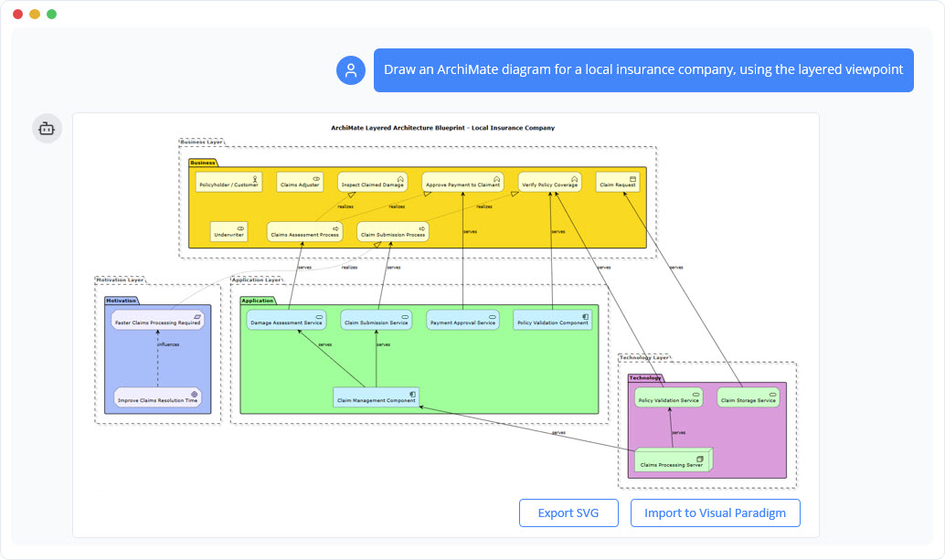The image size is (945, 560).
Task: Click the Export SVG button
Action: point(568,512)
